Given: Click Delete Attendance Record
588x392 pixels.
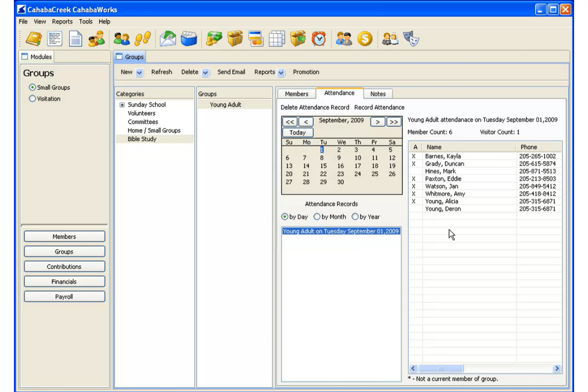Looking at the screenshot, I should (315, 107).
